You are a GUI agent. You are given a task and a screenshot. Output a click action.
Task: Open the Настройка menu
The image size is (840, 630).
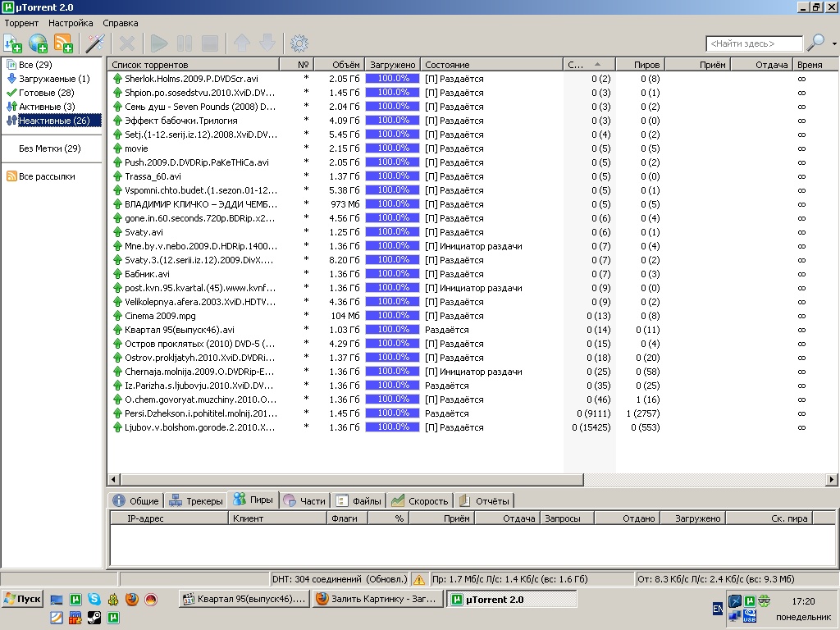point(71,23)
